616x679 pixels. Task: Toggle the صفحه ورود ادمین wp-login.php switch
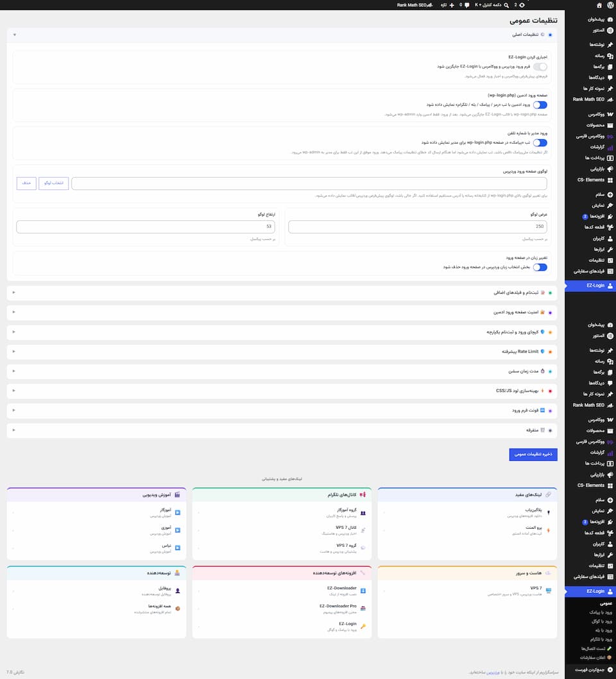click(540, 105)
